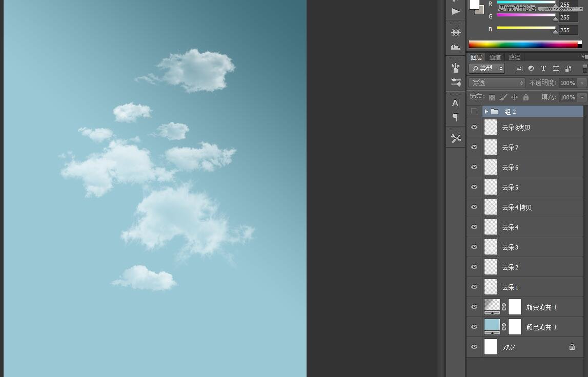
Task: Open the Tool Presets panel icon
Action: (x=456, y=139)
